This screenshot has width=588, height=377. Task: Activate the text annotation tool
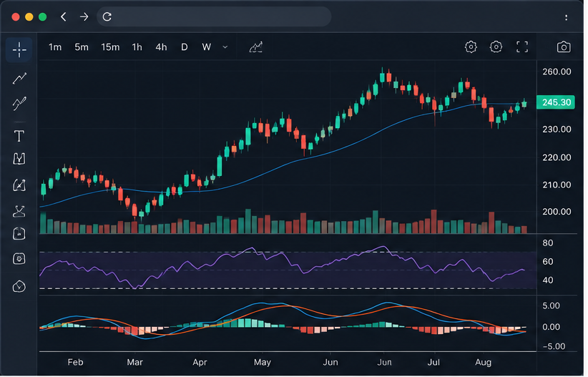[19, 136]
